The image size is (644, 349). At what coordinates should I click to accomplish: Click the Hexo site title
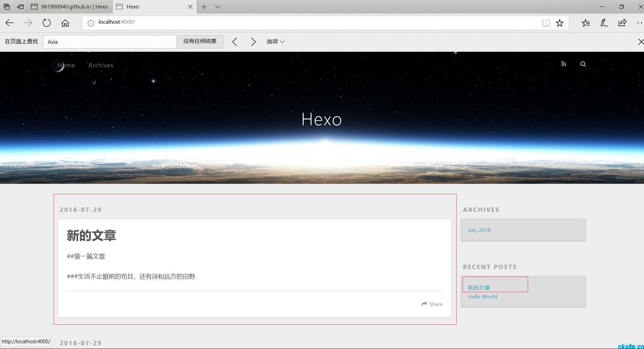[321, 119]
